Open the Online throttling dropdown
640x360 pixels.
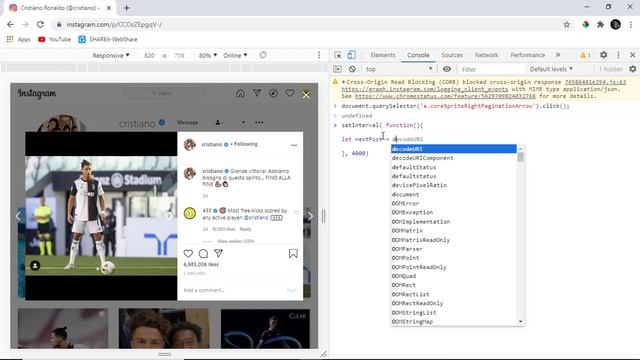click(235, 55)
